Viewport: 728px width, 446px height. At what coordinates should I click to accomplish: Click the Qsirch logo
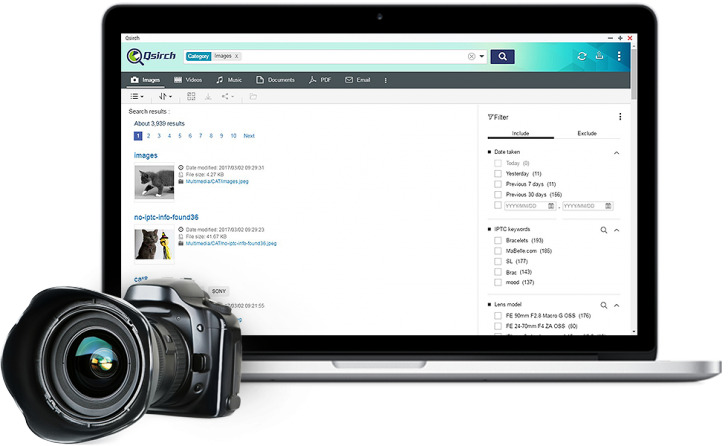tap(152, 57)
